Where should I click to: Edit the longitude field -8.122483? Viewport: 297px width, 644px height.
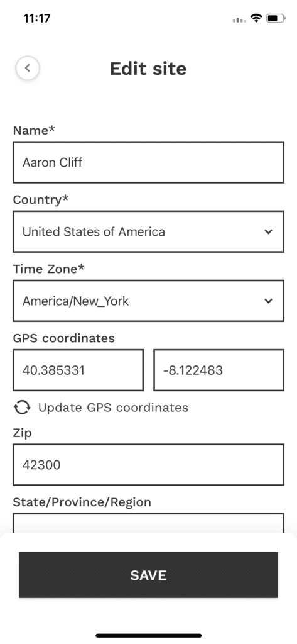click(x=219, y=370)
